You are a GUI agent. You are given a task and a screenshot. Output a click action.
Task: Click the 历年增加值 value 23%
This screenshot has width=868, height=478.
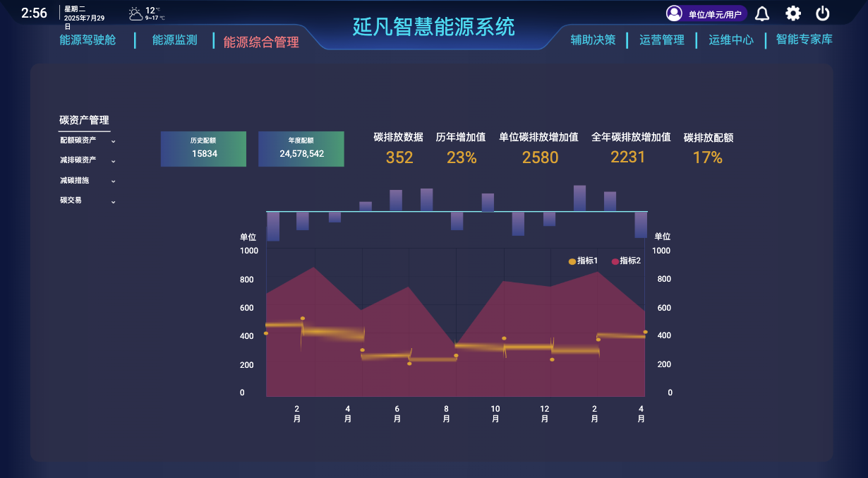[462, 158]
